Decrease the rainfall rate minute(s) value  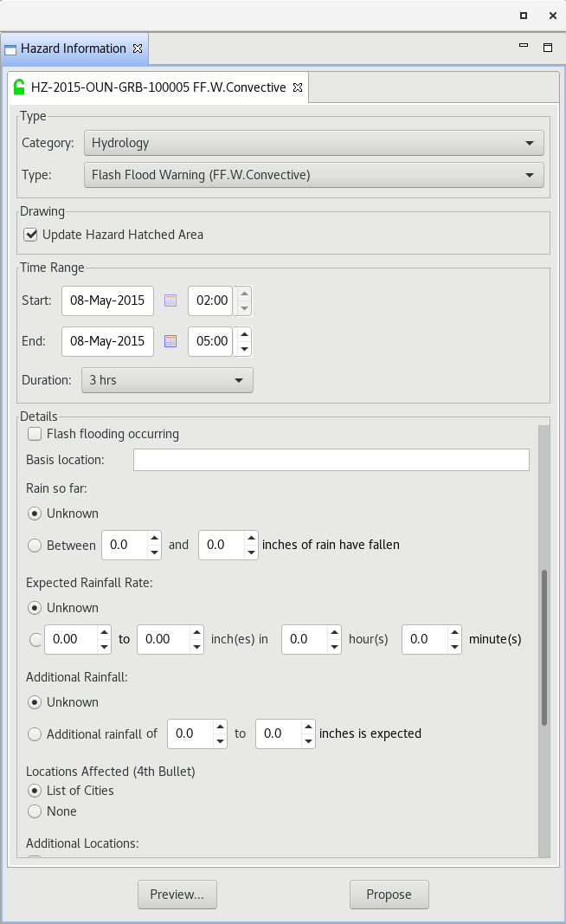tap(454, 646)
